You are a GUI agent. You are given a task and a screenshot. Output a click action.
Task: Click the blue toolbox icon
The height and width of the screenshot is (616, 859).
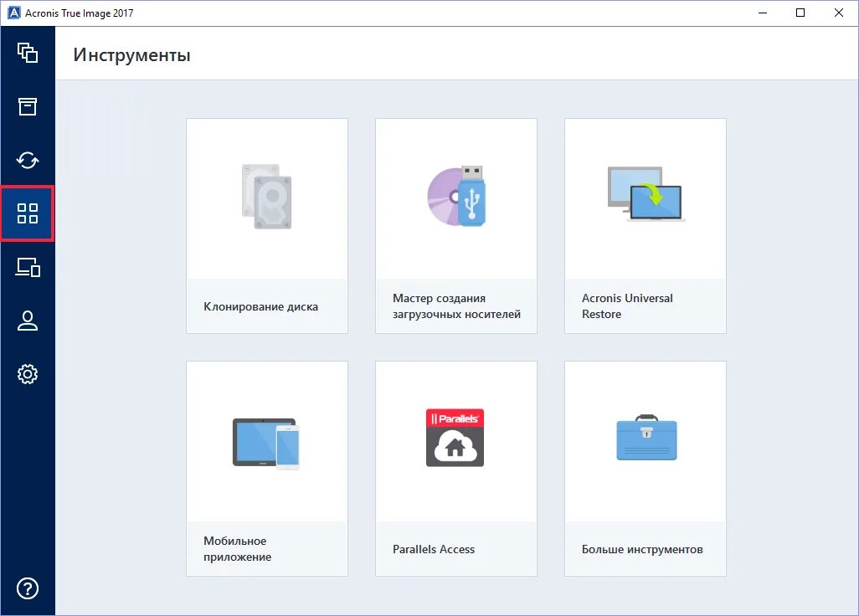pos(646,438)
